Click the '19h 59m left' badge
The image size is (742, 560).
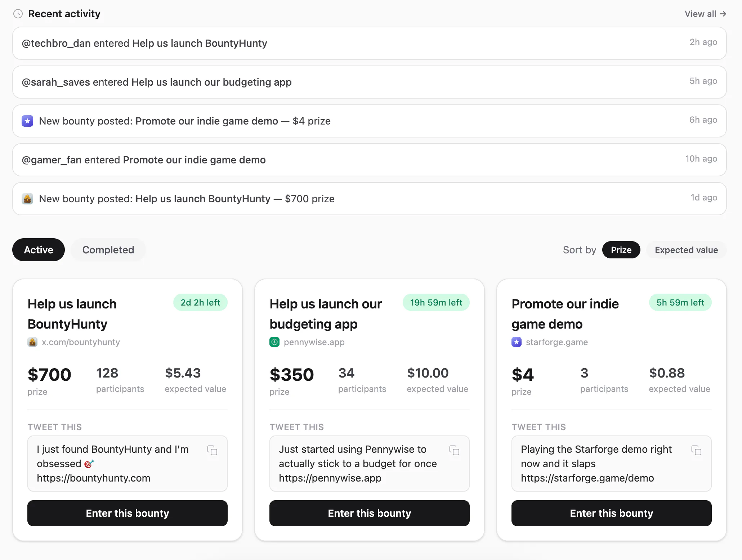[x=436, y=302]
